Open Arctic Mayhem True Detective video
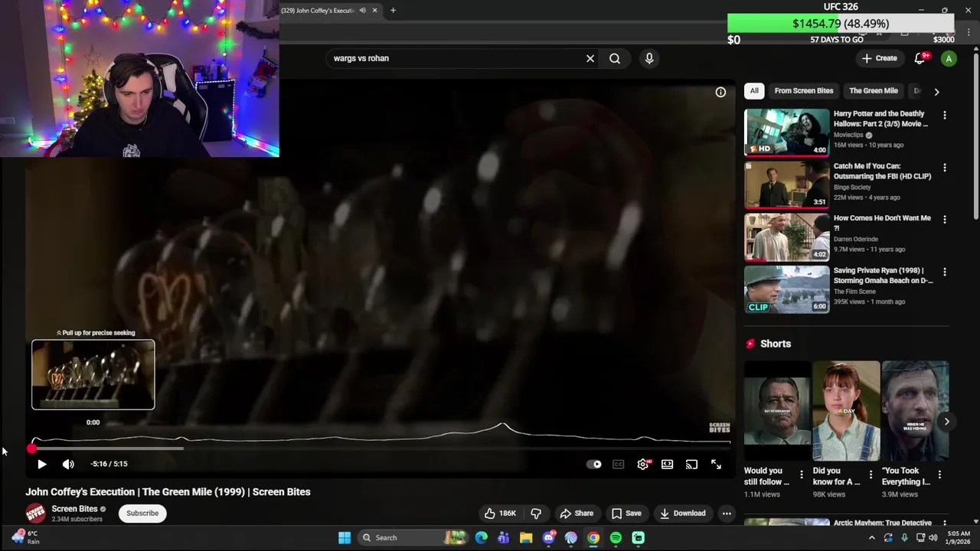The image size is (980, 551). tap(882, 523)
